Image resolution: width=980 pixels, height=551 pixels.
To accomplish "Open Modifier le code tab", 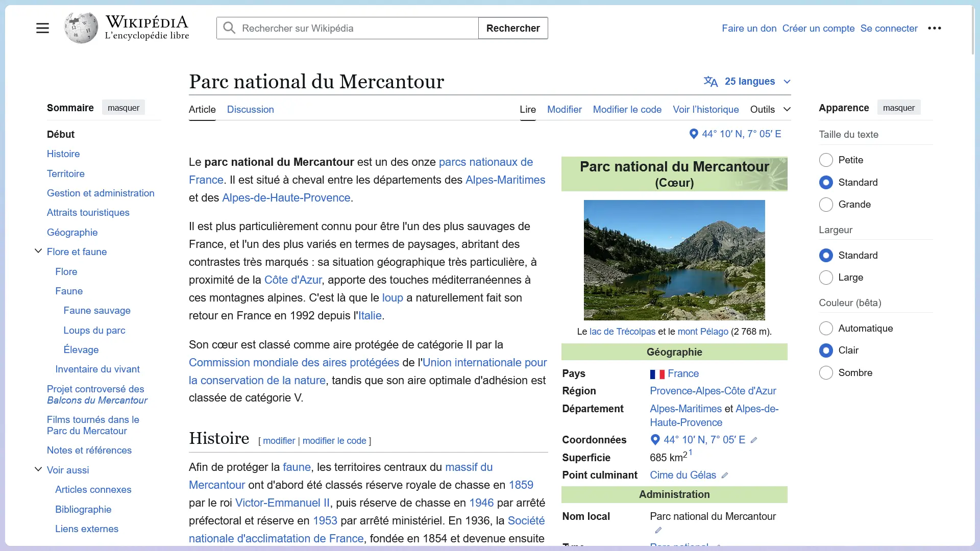I will [627, 109].
